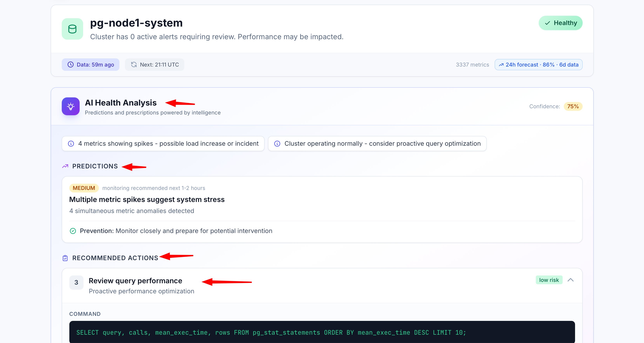644x343 pixels.
Task: Click the Next: 21:11 UTC pill
Action: (155, 65)
